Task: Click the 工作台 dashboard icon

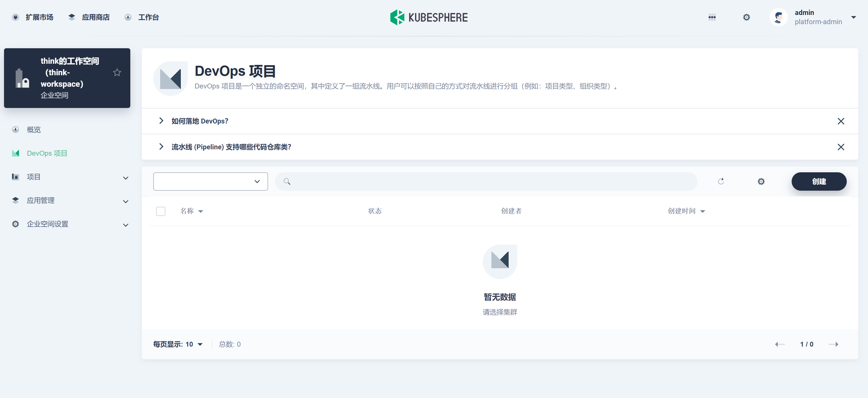Action: (x=128, y=17)
